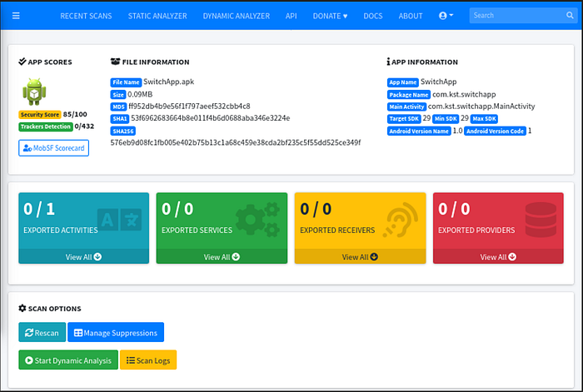Click the Android app icon
This screenshot has width=583, height=392.
34,92
